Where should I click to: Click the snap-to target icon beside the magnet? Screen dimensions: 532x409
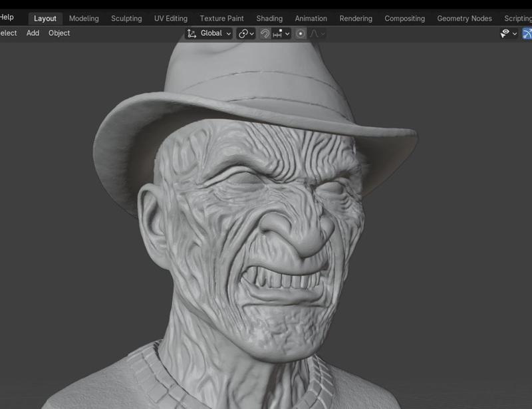tap(276, 33)
